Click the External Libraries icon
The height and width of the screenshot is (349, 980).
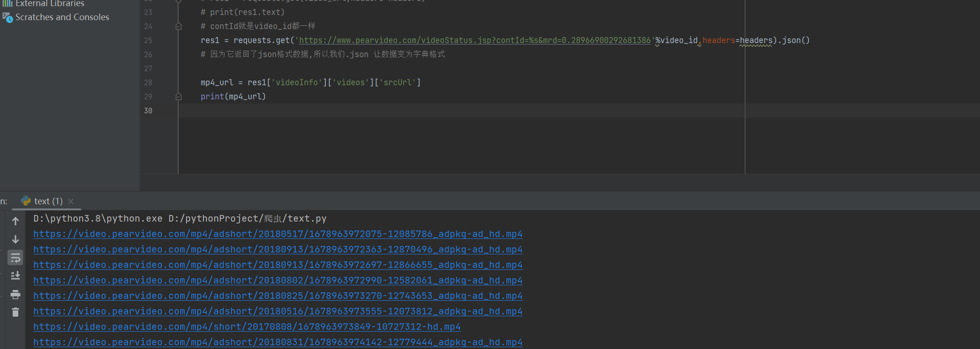[x=8, y=3]
